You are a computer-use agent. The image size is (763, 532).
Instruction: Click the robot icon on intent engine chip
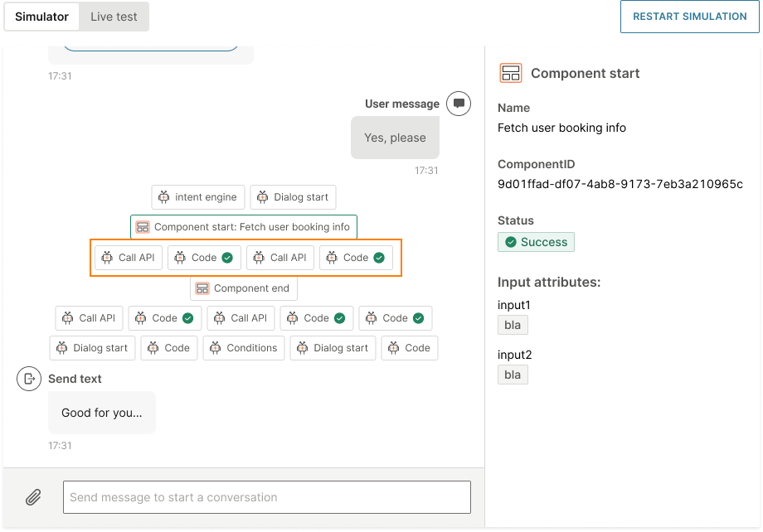(163, 196)
